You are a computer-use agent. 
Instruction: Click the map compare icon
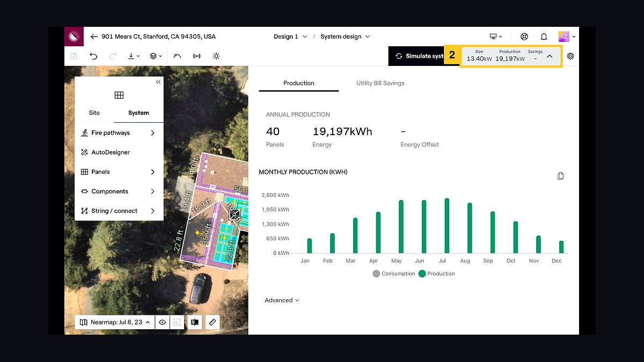point(195,322)
